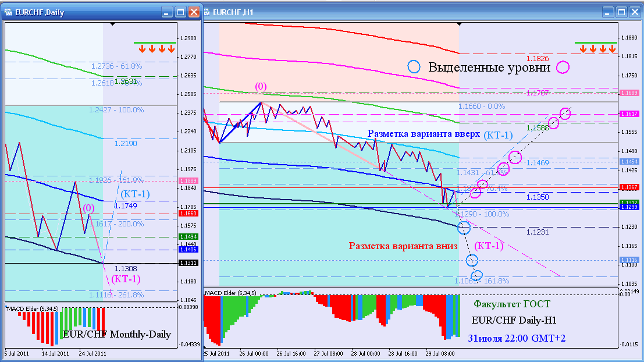Maximize the EURCHF,Daily chart window
The width and height of the screenshot is (644, 362).
180,12
